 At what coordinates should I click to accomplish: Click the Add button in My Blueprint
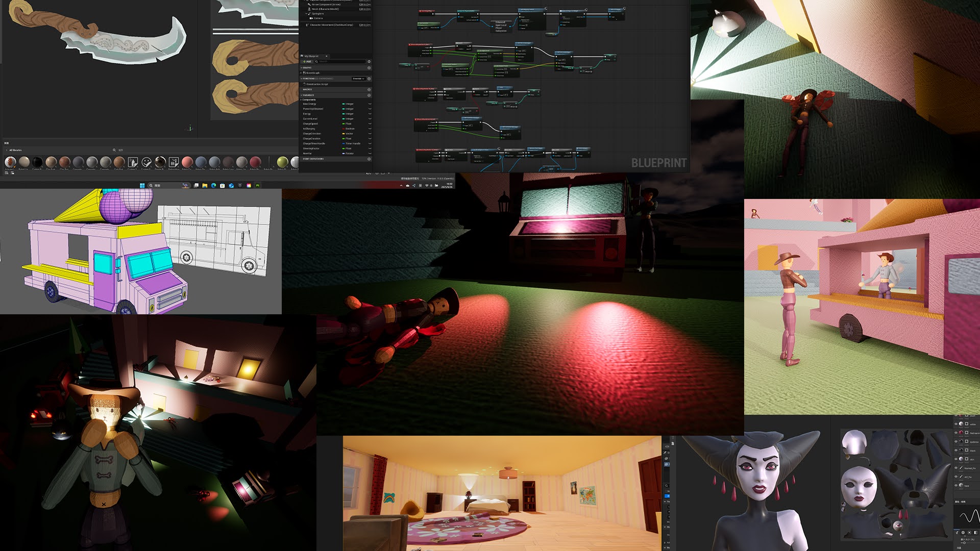click(x=307, y=61)
